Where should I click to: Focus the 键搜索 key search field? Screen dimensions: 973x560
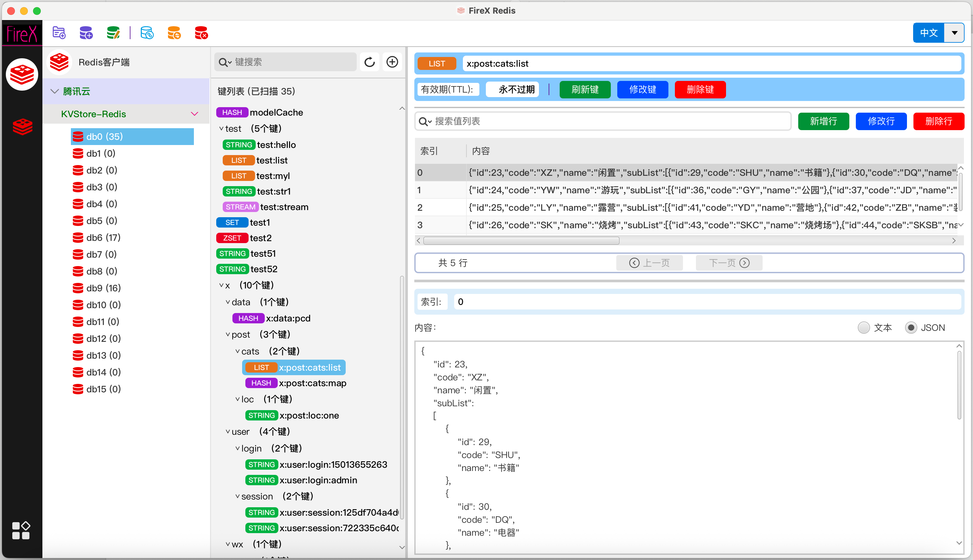click(285, 62)
